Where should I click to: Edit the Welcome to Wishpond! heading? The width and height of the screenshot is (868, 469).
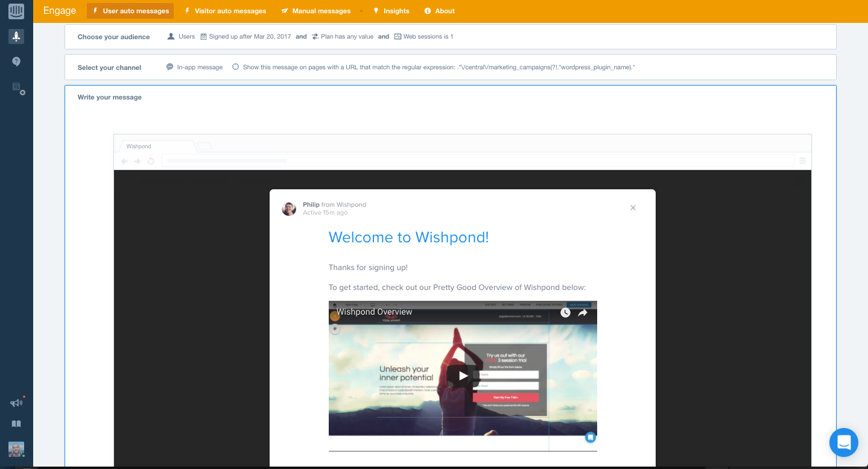pos(408,238)
